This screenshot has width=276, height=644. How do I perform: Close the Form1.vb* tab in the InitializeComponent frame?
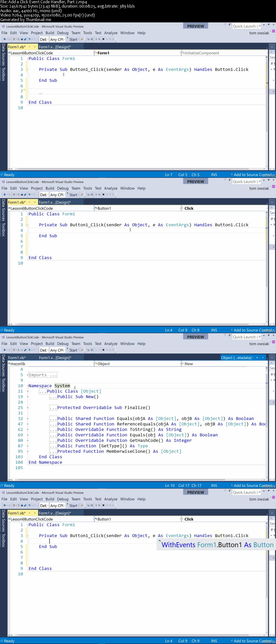click(35, 47)
